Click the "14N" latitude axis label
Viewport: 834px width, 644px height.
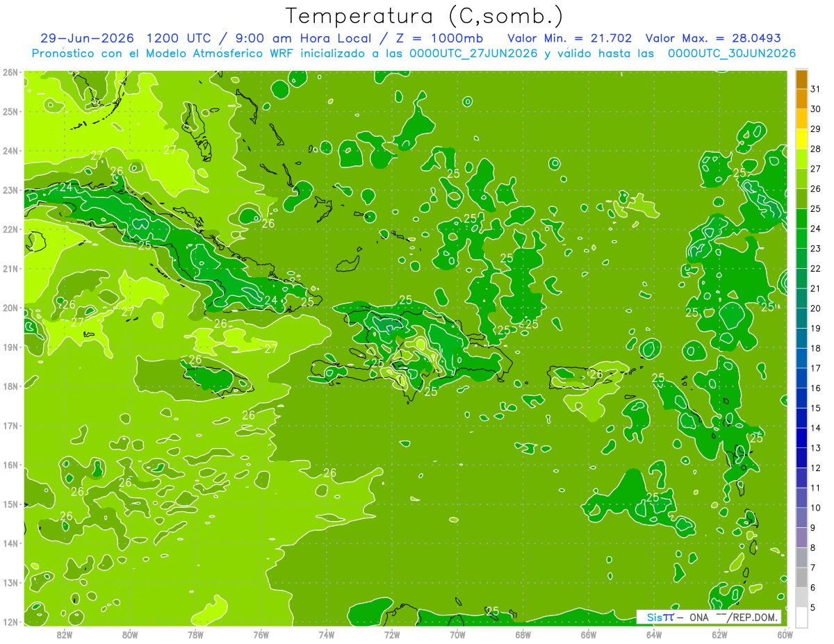click(x=10, y=543)
